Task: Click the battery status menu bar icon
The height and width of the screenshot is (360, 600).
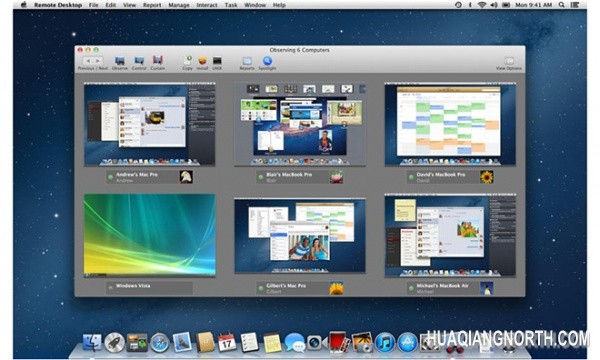Action: 506,5
